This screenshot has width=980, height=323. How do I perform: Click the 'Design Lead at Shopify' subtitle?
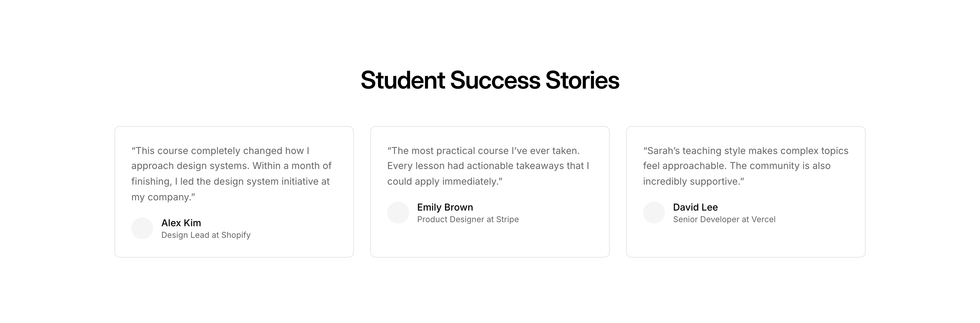[206, 235]
